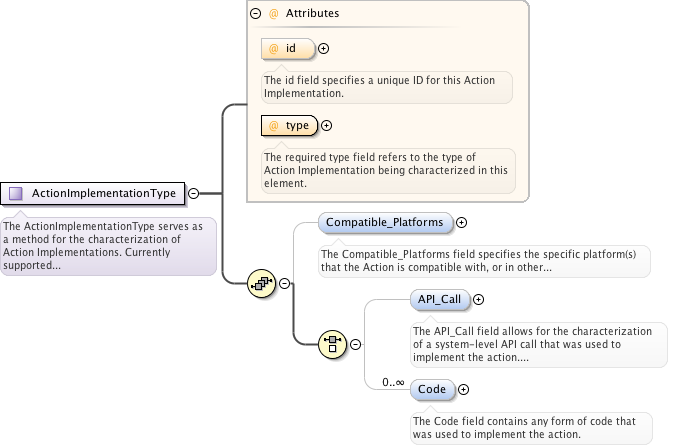Screen dimensions: 675x448
Task: Select the ActionImplementationType label
Action: [x=104, y=194]
